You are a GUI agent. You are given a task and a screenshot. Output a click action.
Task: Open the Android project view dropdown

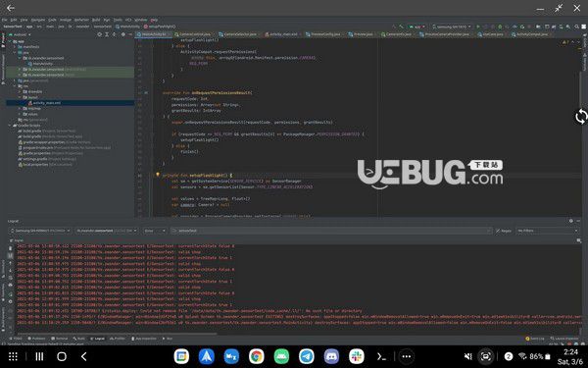coord(20,34)
